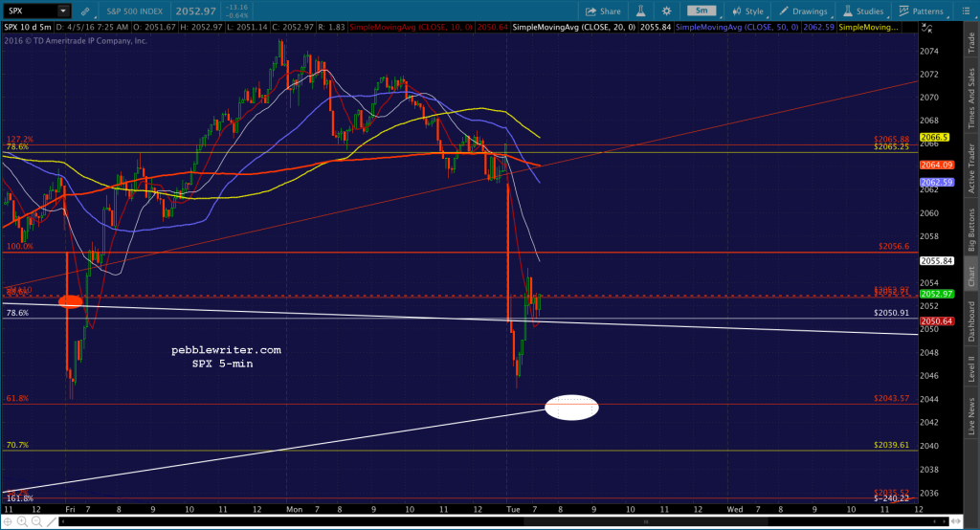Click the collapse studies header icon

[x=926, y=28]
